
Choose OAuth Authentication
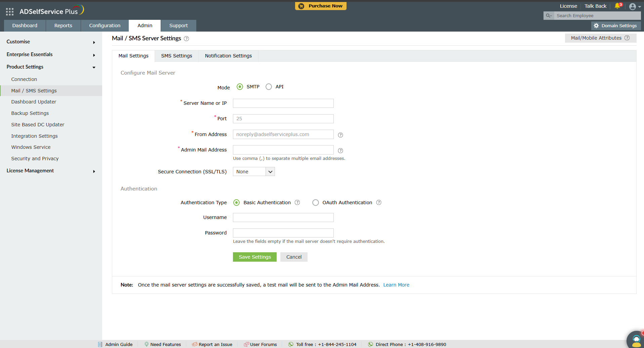pyautogui.click(x=315, y=202)
